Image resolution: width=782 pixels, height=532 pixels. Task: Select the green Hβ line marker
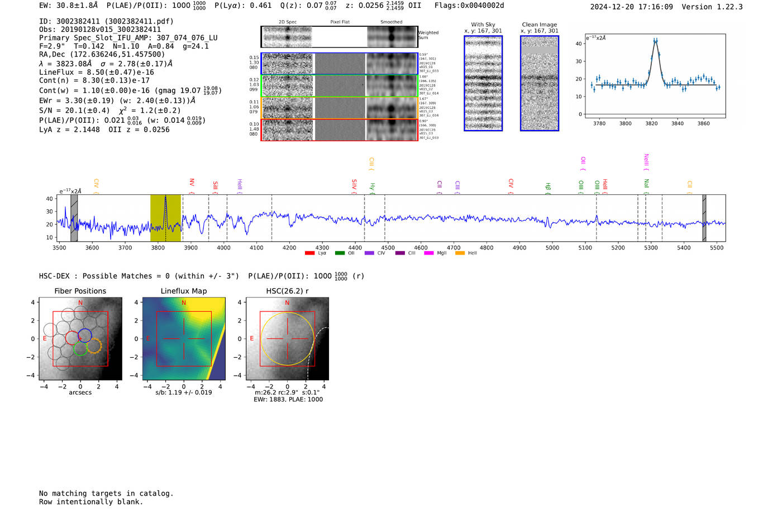point(548,189)
